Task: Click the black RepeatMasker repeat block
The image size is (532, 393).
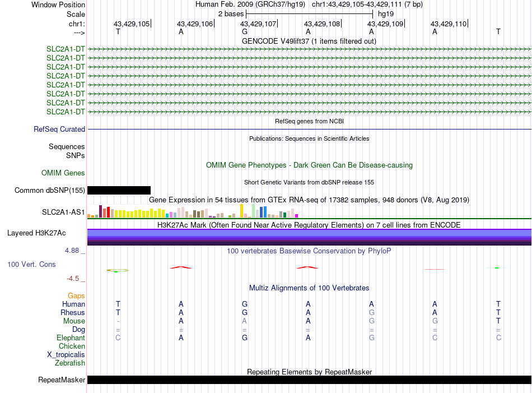Action: [x=309, y=380]
